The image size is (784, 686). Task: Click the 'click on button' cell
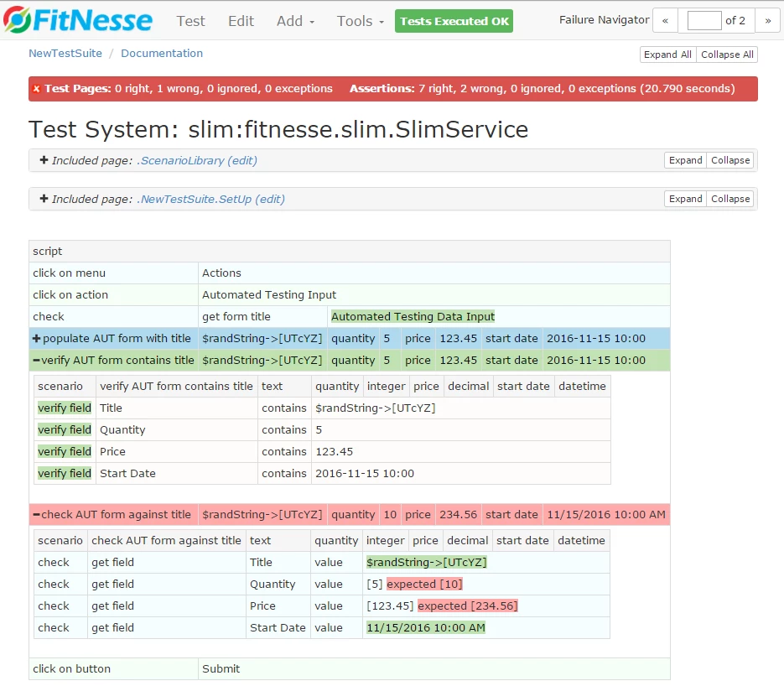point(113,669)
